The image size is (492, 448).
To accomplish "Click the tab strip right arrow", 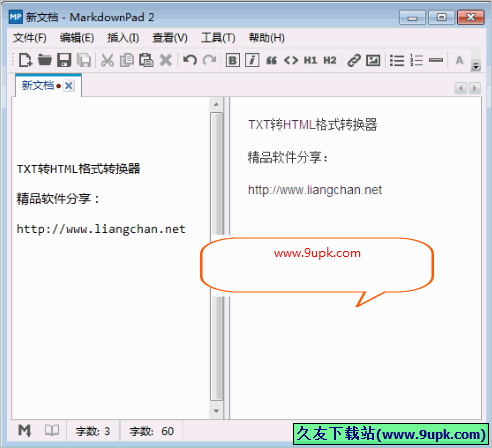I will coord(475,88).
